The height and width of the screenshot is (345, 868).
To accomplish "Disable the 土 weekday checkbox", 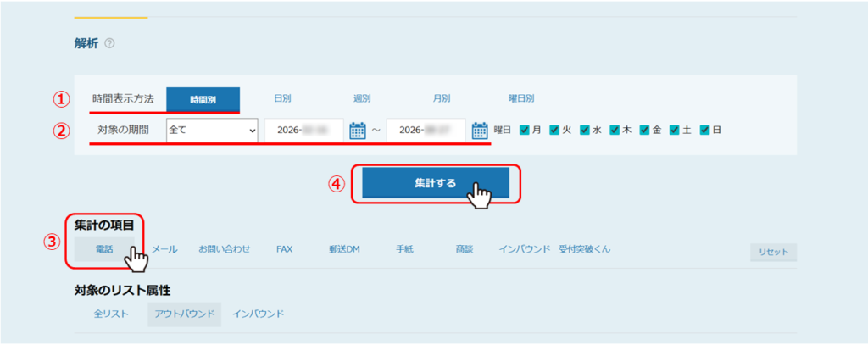I will [x=675, y=131].
